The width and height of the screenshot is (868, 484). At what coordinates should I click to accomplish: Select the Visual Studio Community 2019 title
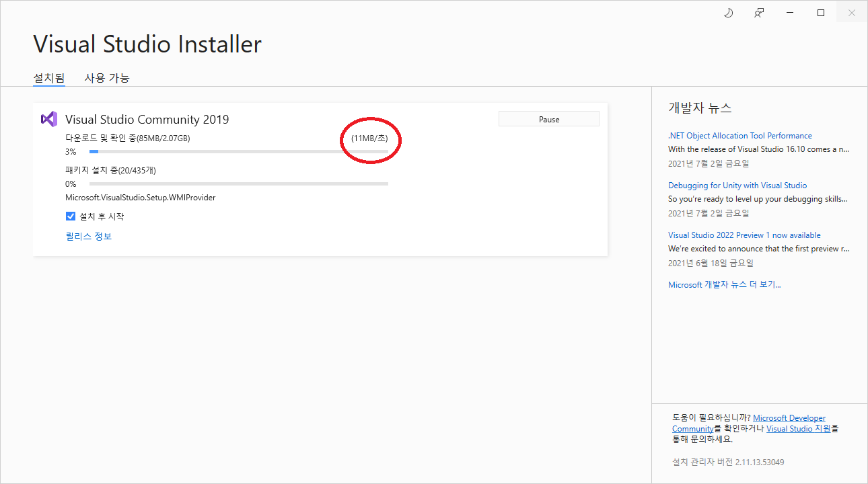(x=147, y=120)
